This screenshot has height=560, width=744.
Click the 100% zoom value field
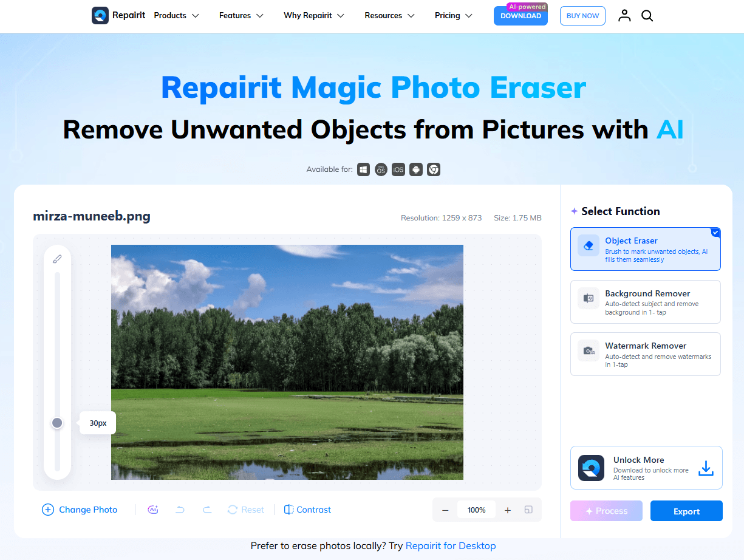[x=476, y=510]
